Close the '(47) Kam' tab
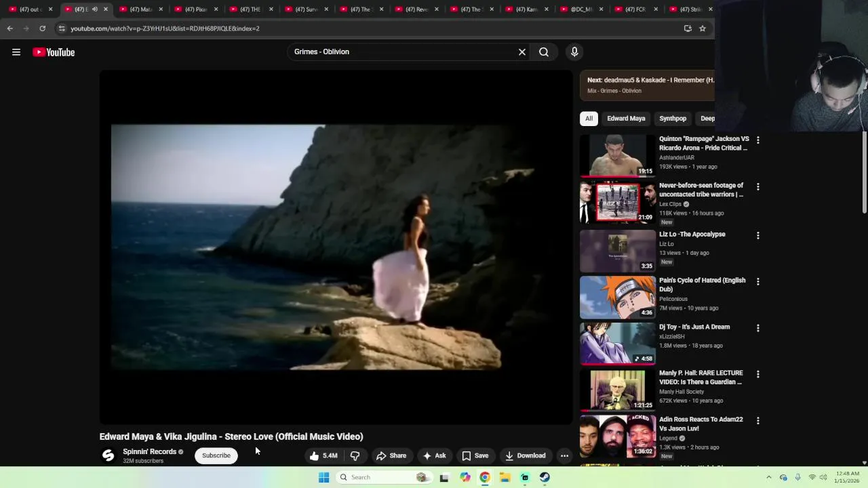 click(x=546, y=9)
